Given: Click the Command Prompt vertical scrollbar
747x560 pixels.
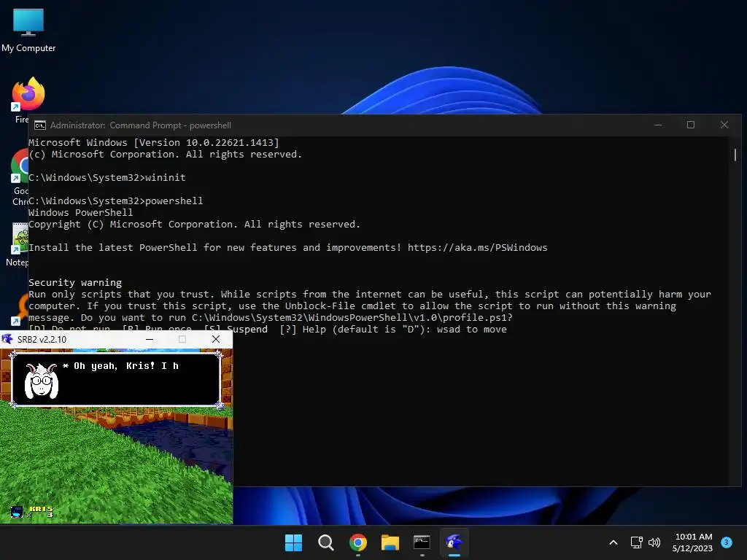Looking at the screenshot, I should (735, 155).
